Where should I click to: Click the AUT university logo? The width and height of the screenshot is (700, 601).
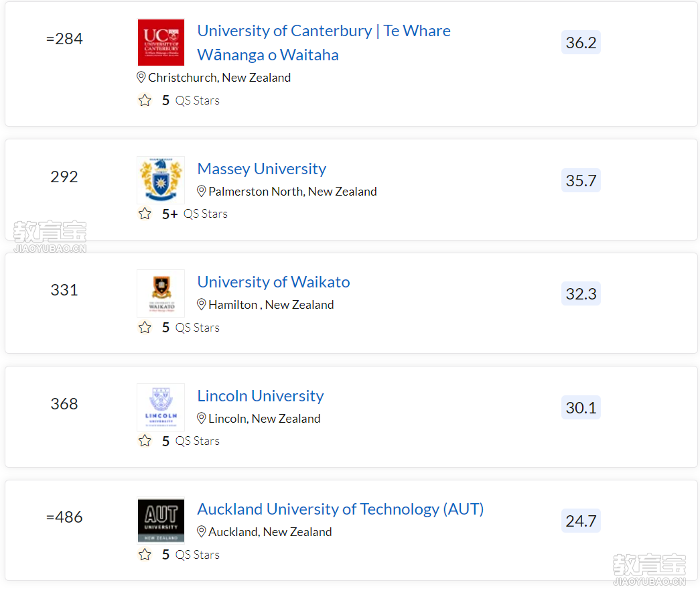coord(161,521)
